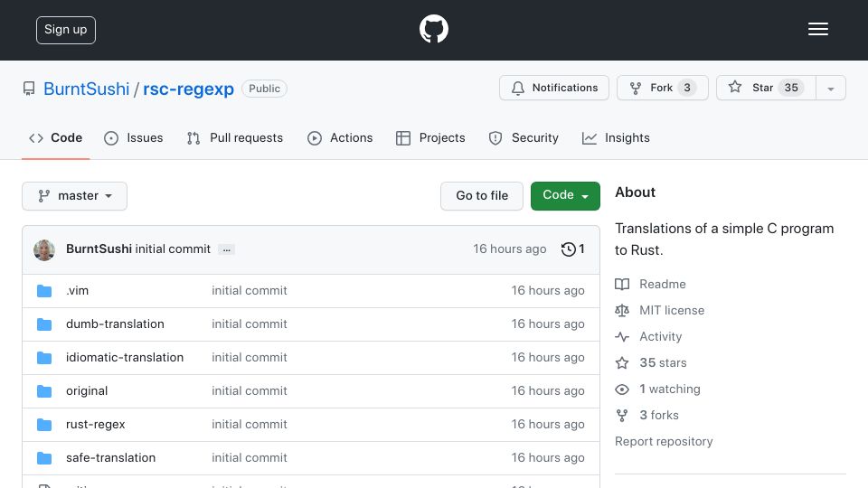Click the Fork count badge showing 3
Screen dimensions: 868x488
click(687, 88)
